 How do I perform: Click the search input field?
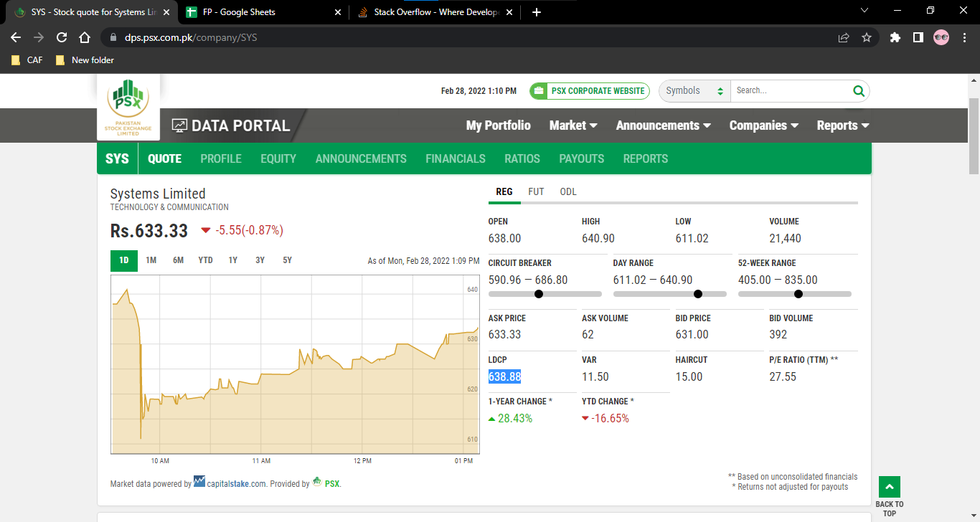click(791, 91)
